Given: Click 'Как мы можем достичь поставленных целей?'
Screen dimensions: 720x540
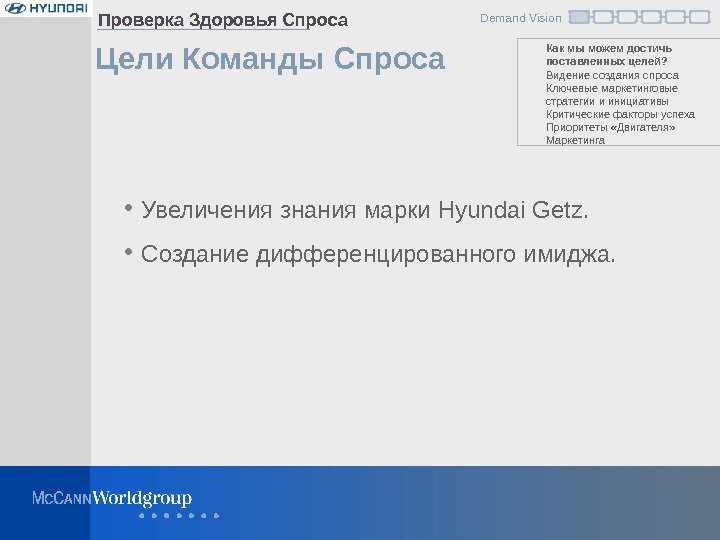Looking at the screenshot, I should tap(608, 55).
